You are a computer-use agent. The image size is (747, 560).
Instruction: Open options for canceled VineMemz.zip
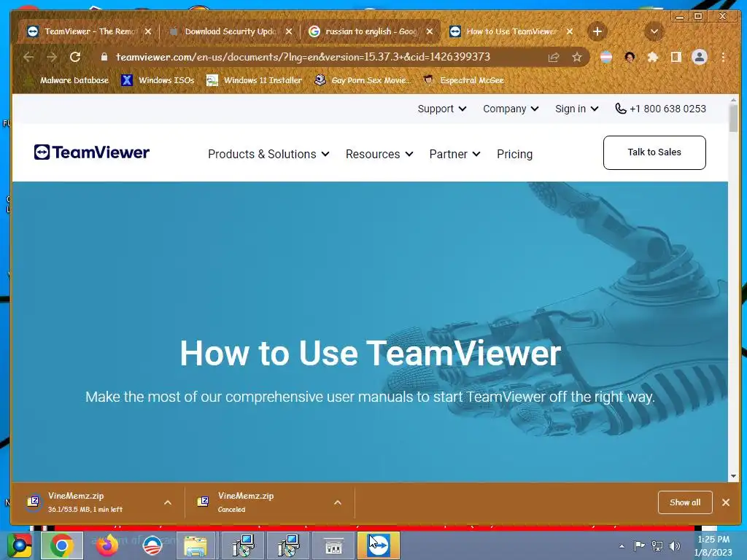(338, 502)
